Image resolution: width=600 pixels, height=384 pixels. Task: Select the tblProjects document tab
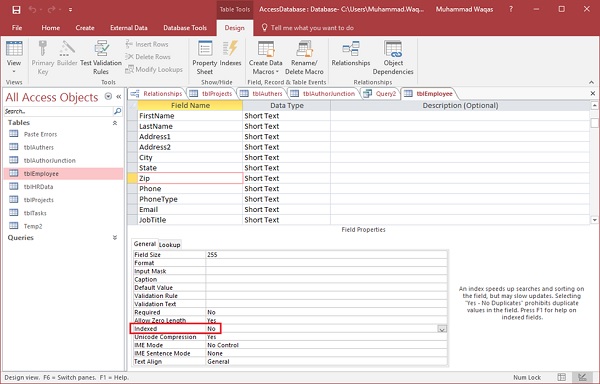pos(211,94)
